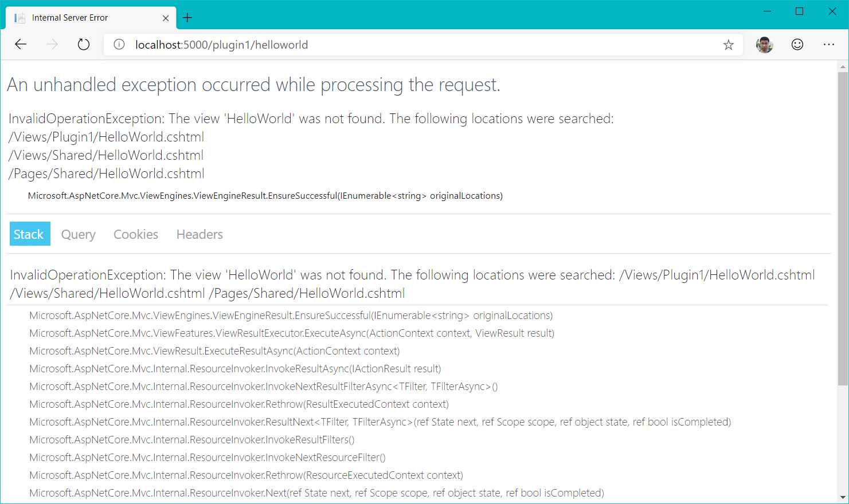Close the Internal Server Error tab
849x504 pixels.
(x=166, y=18)
